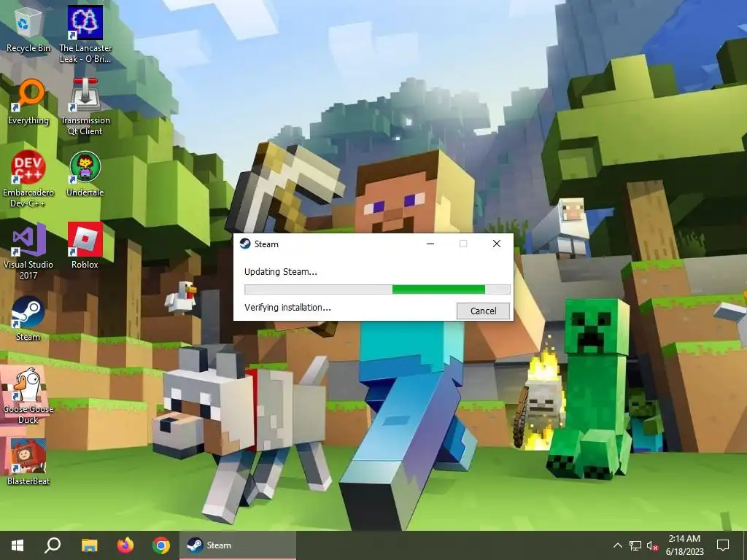The image size is (747, 560).
Task: Open the notification center icon
Action: coord(723,545)
